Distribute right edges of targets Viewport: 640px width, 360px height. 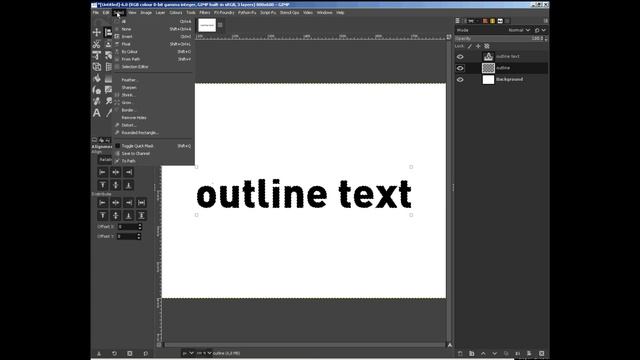[129, 202]
